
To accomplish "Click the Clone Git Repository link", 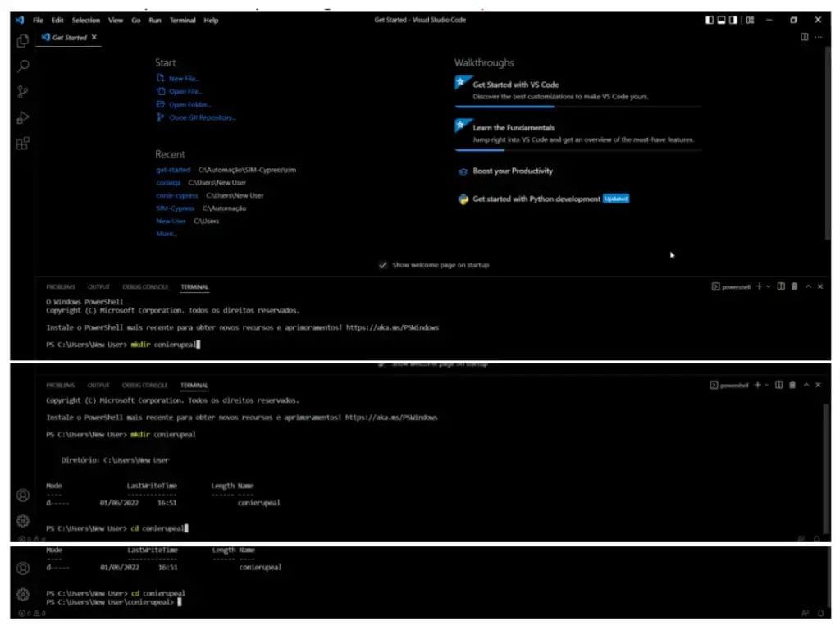I will [202, 117].
